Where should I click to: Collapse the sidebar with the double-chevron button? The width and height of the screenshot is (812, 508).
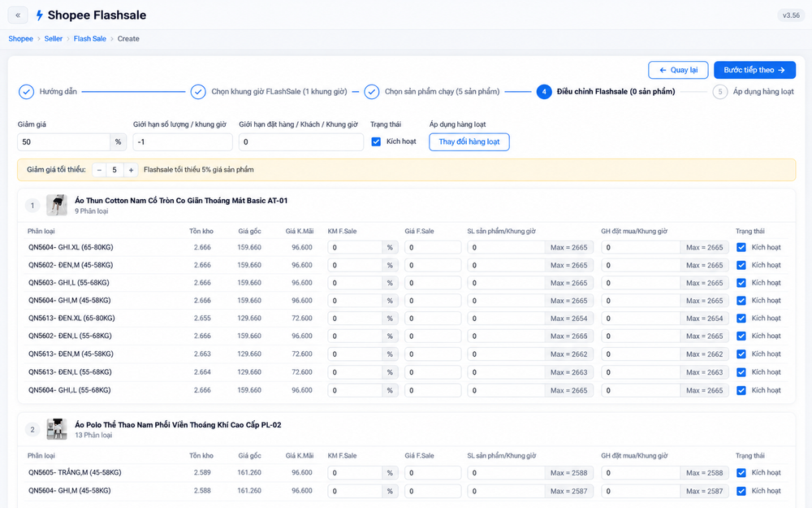(18, 15)
